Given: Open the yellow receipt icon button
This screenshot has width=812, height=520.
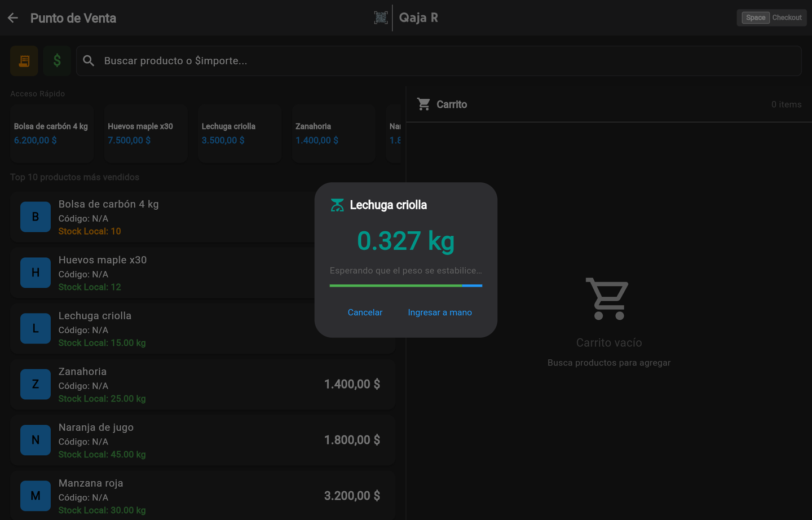Looking at the screenshot, I should (24, 61).
